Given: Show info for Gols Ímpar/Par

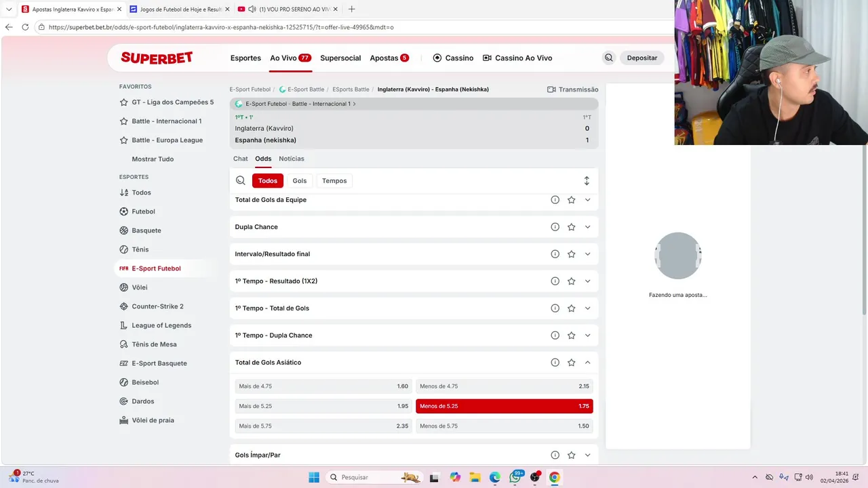Looking at the screenshot, I should pyautogui.click(x=555, y=455).
